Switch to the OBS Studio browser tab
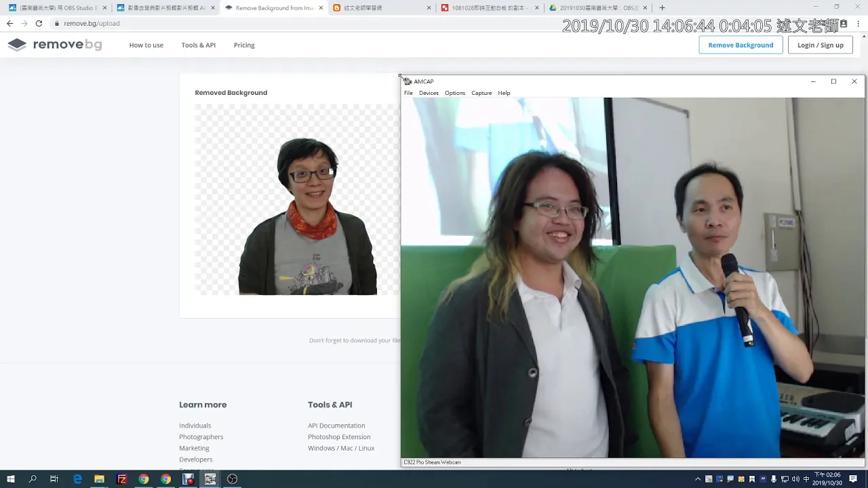The image size is (868, 488). [x=57, y=8]
